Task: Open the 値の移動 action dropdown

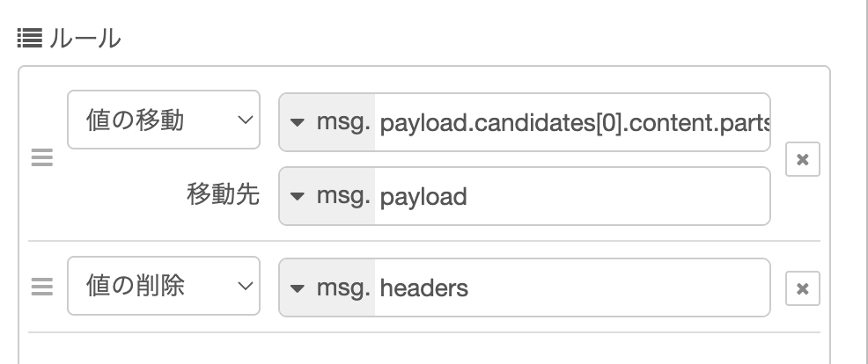Action: pyautogui.click(x=163, y=120)
